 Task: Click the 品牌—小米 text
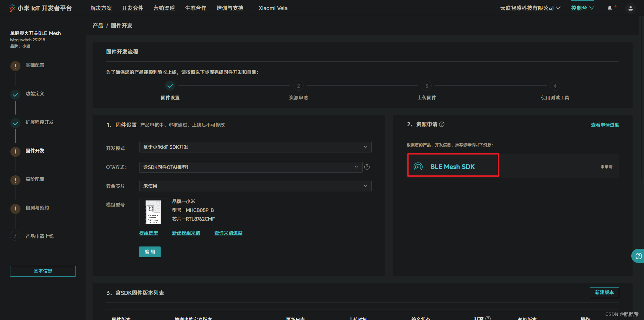click(x=184, y=201)
